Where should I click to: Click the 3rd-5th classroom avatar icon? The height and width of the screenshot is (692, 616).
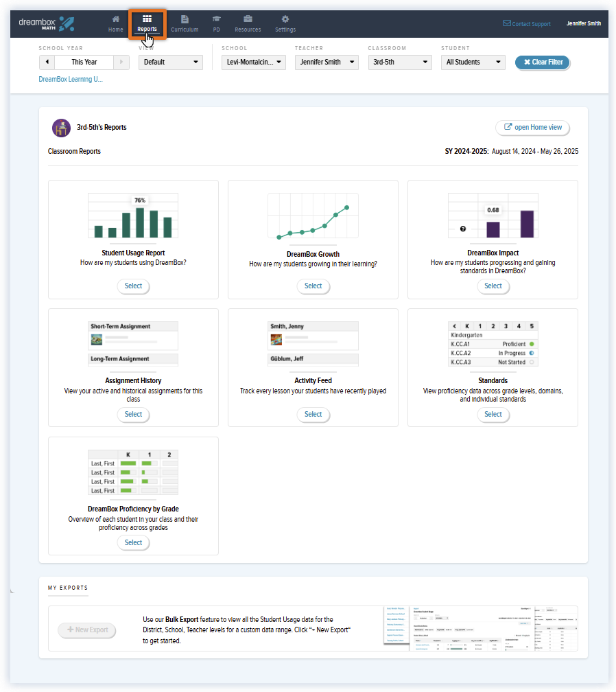point(61,128)
